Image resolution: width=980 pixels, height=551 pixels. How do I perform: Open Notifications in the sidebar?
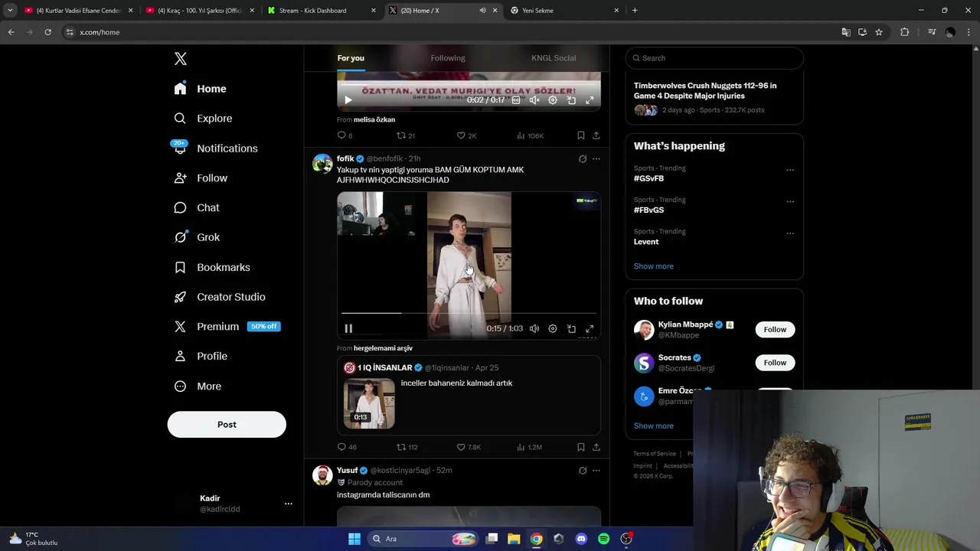[216, 148]
